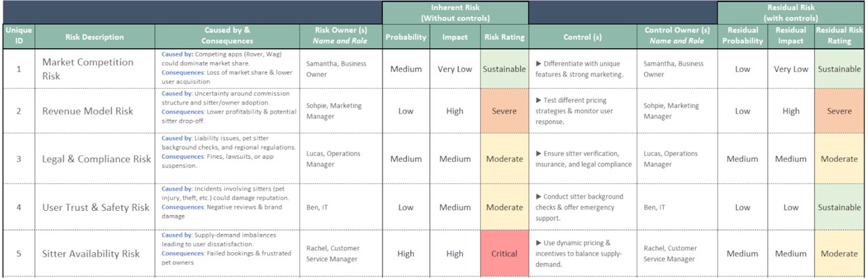Viewport: 868px width, 278px height.
Task: Click the red "Critical" risk rating cell
Action: point(502,254)
